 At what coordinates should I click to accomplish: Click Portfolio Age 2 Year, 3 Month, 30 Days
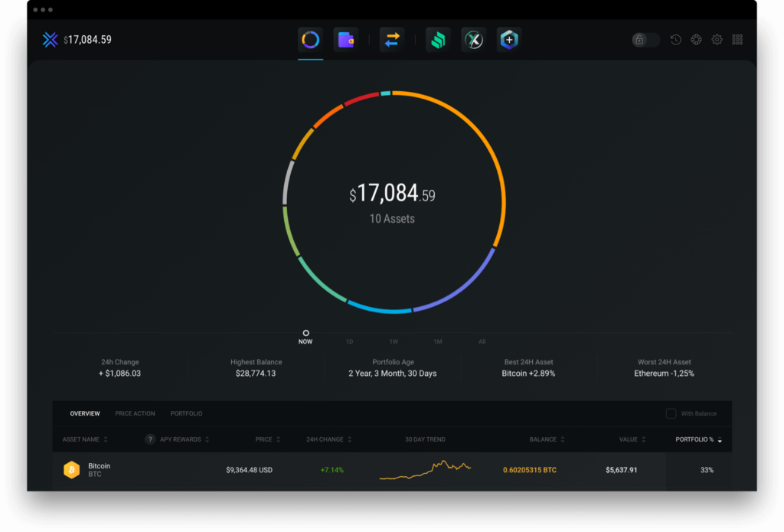tap(393, 373)
